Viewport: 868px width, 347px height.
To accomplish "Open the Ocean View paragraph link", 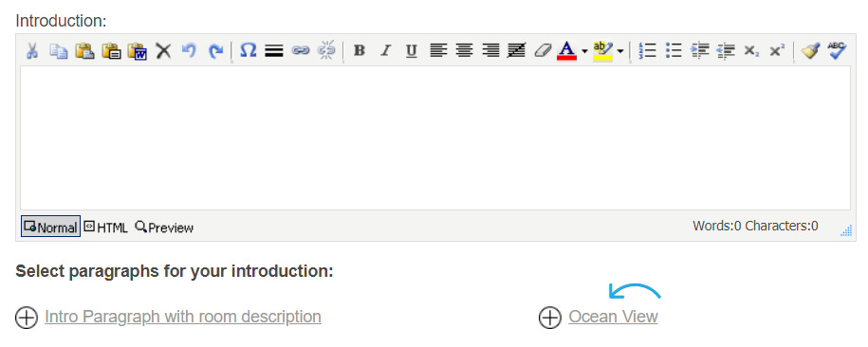I will [x=613, y=317].
